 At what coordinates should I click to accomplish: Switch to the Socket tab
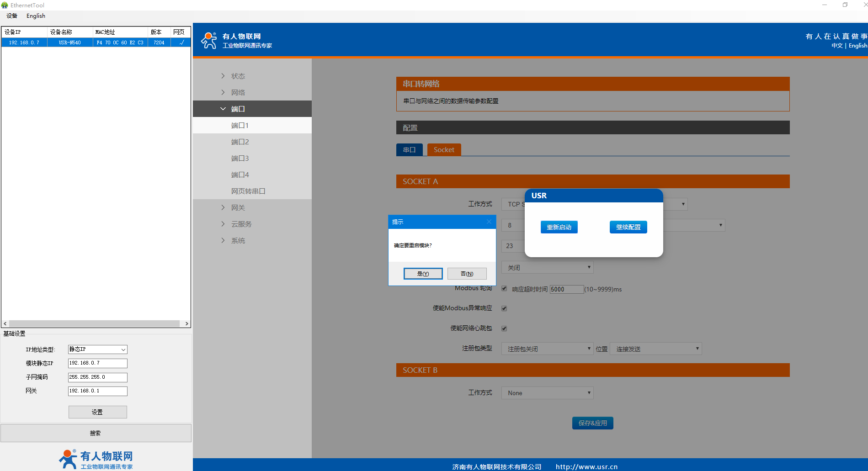(444, 150)
